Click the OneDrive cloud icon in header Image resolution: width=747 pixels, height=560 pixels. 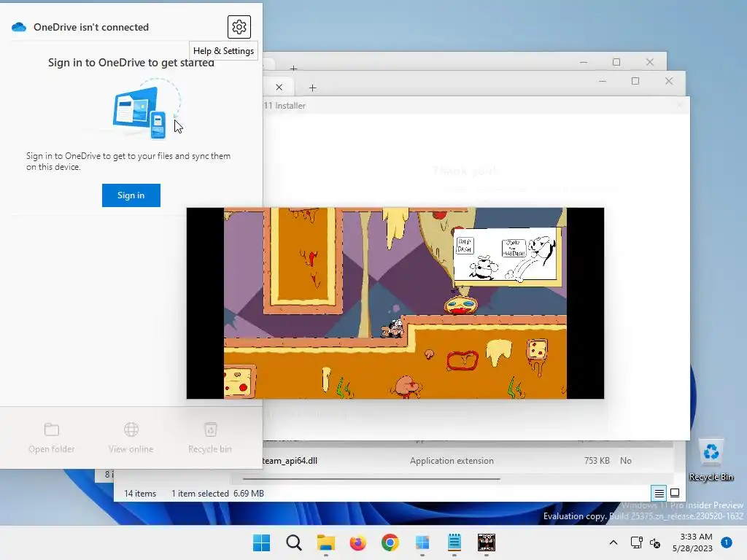click(19, 27)
